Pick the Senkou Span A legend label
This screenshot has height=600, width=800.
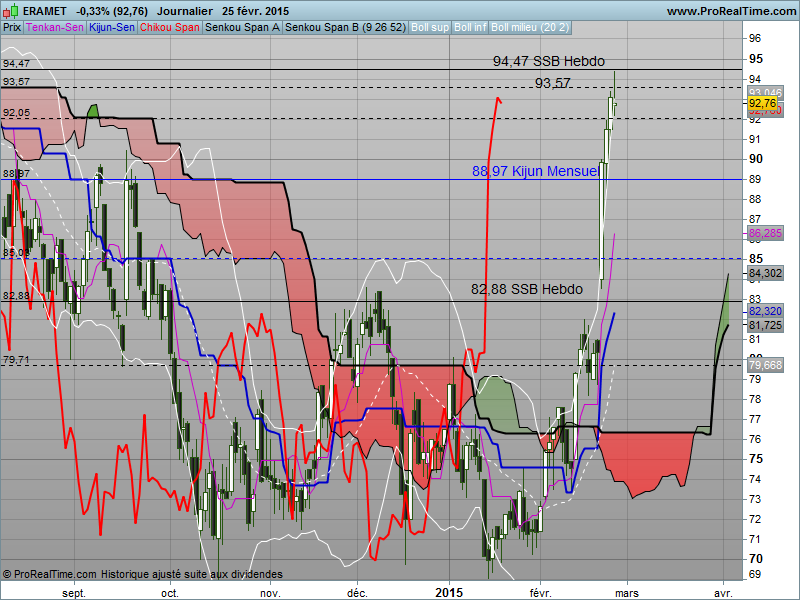tap(242, 28)
